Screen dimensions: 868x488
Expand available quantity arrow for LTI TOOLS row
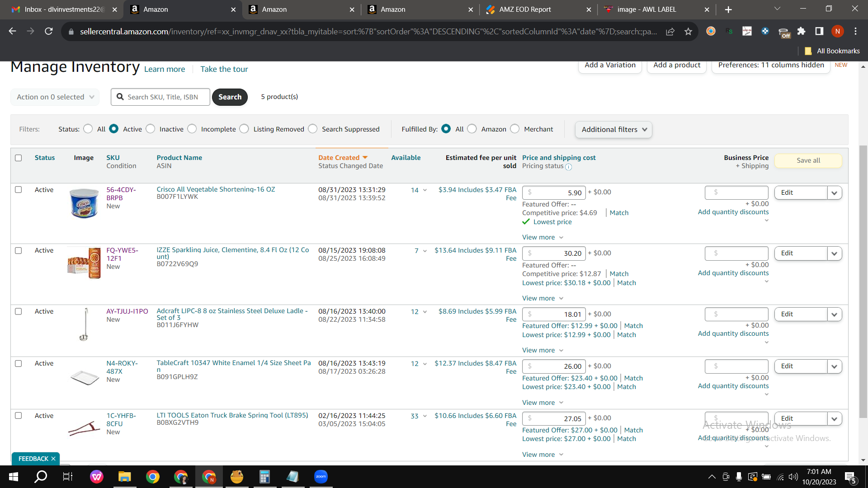(425, 416)
